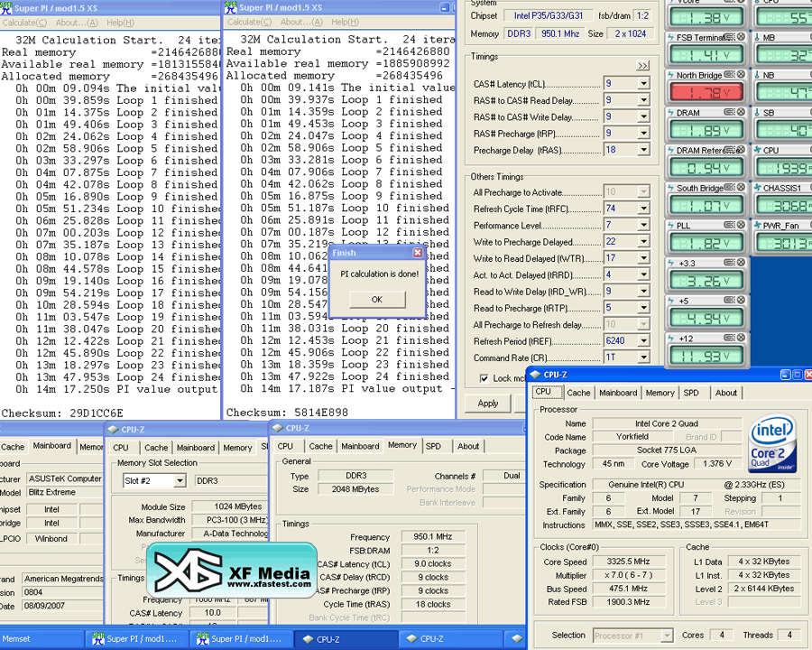
Task: Click the fan icon beside CPU fan speed
Action: (758, 150)
